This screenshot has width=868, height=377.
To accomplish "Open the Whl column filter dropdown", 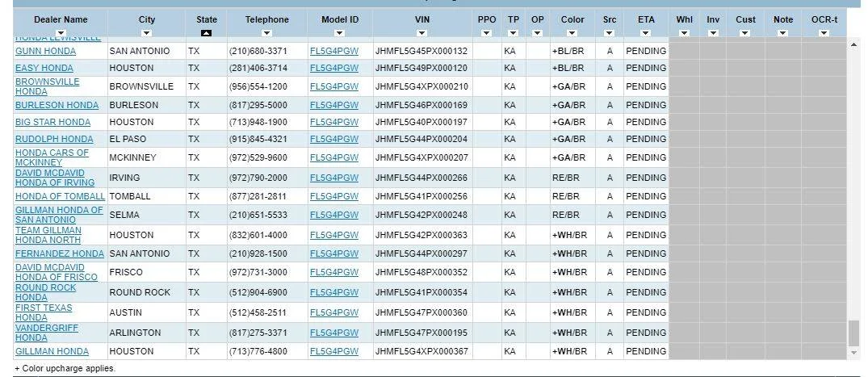I will pyautogui.click(x=684, y=33).
